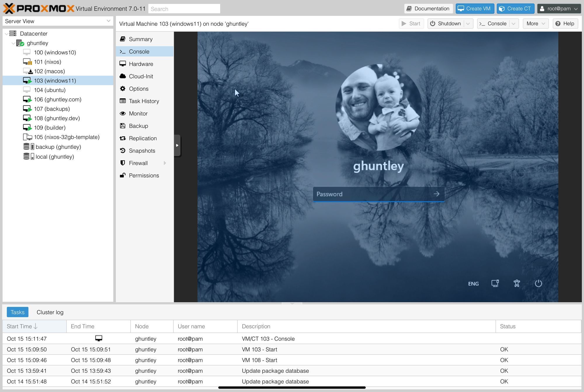Click the password submit arrow
584x392 pixels.
coord(436,194)
